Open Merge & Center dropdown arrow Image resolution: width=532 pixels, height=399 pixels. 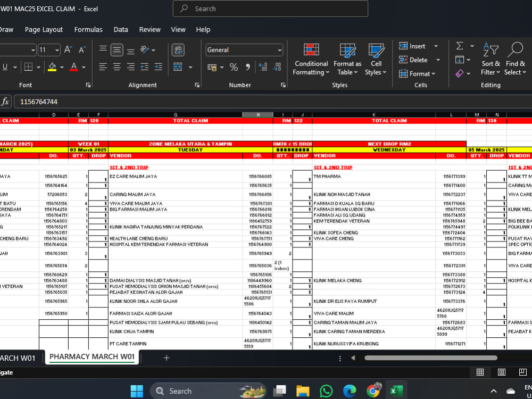pos(190,67)
